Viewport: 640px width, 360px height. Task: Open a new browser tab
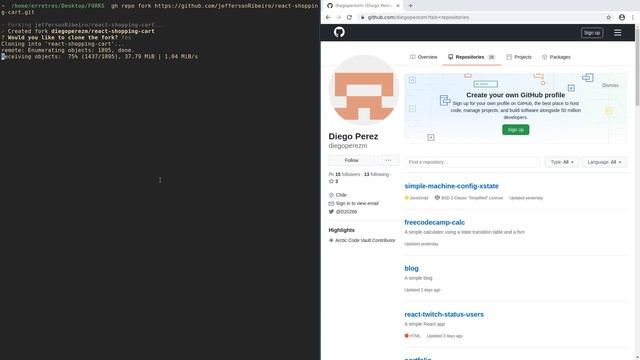[410, 6]
